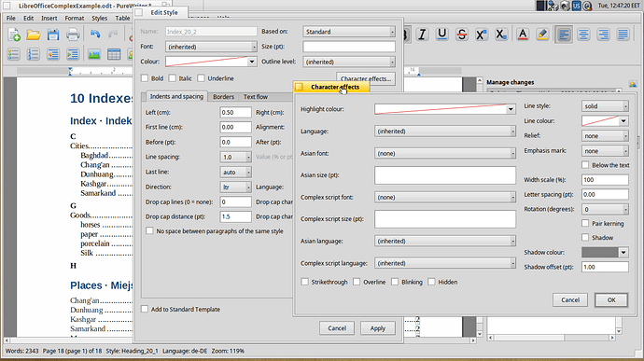Select the align right icon
644x361 pixels.
[603, 35]
